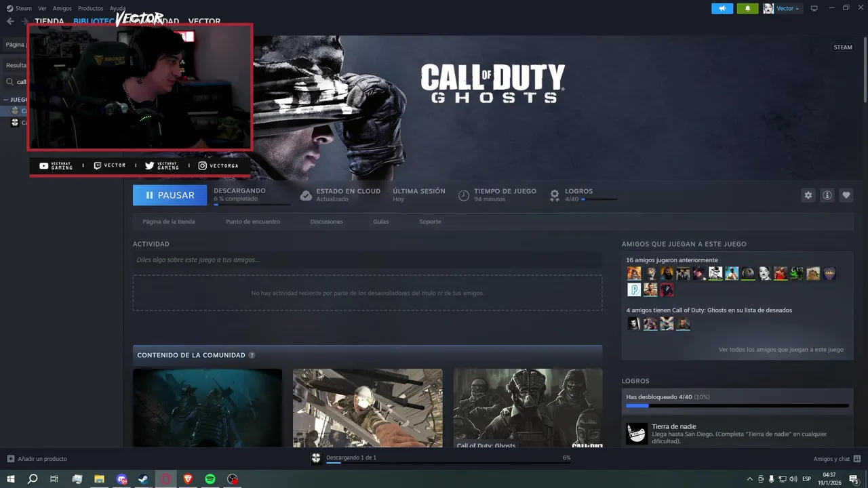Open the Productos menu
This screenshot has width=868, height=488.
[90, 8]
